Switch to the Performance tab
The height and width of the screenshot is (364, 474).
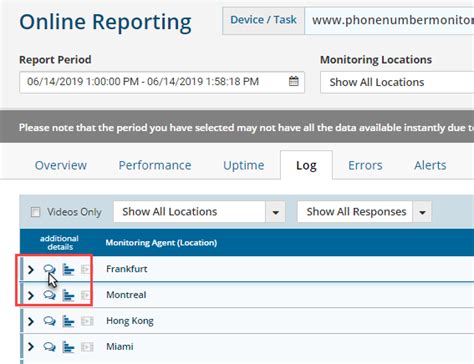click(155, 165)
